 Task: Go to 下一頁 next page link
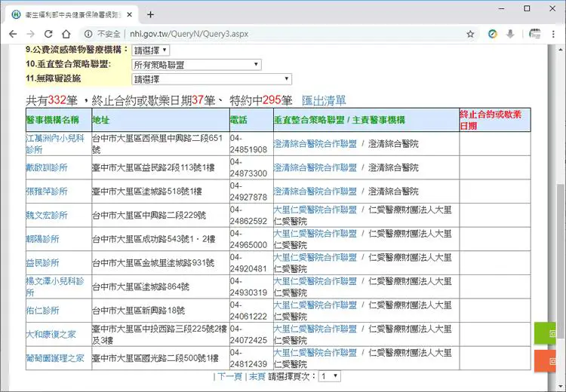pos(229,376)
